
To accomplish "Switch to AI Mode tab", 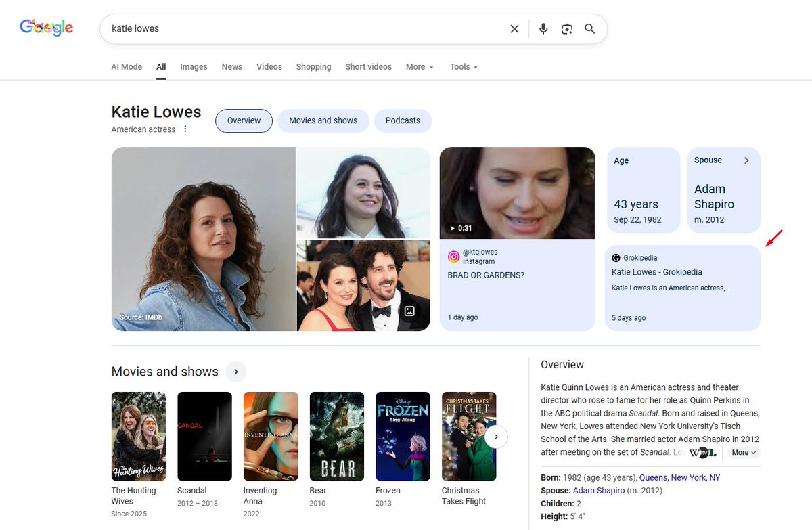I will (127, 67).
